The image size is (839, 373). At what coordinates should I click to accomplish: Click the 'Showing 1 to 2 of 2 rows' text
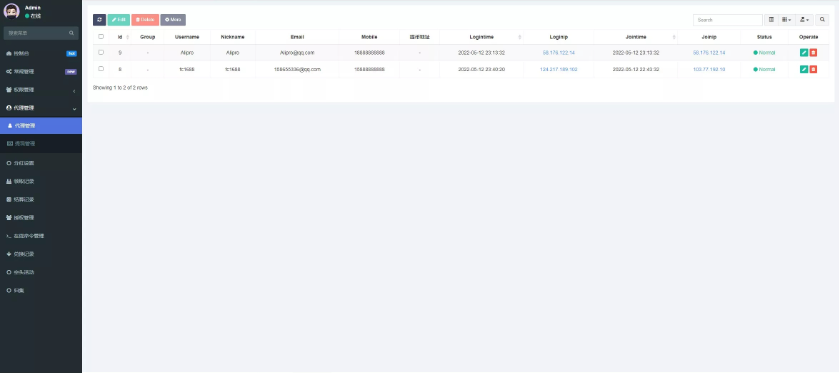click(120, 87)
